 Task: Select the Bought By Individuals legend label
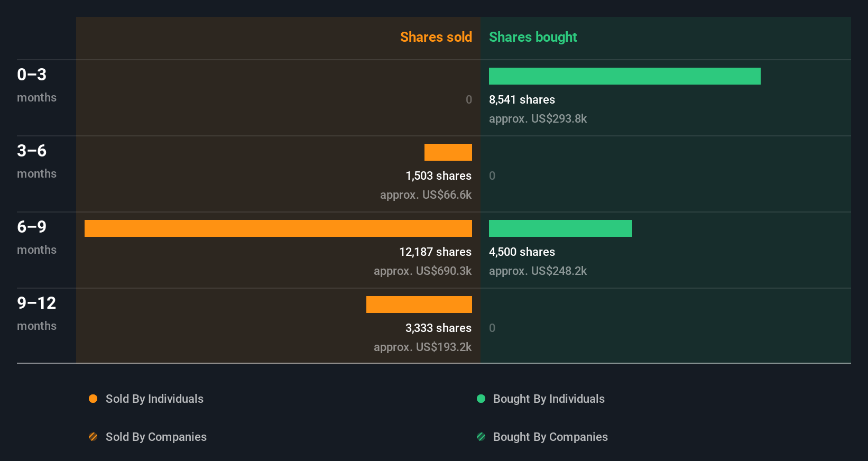(549, 399)
